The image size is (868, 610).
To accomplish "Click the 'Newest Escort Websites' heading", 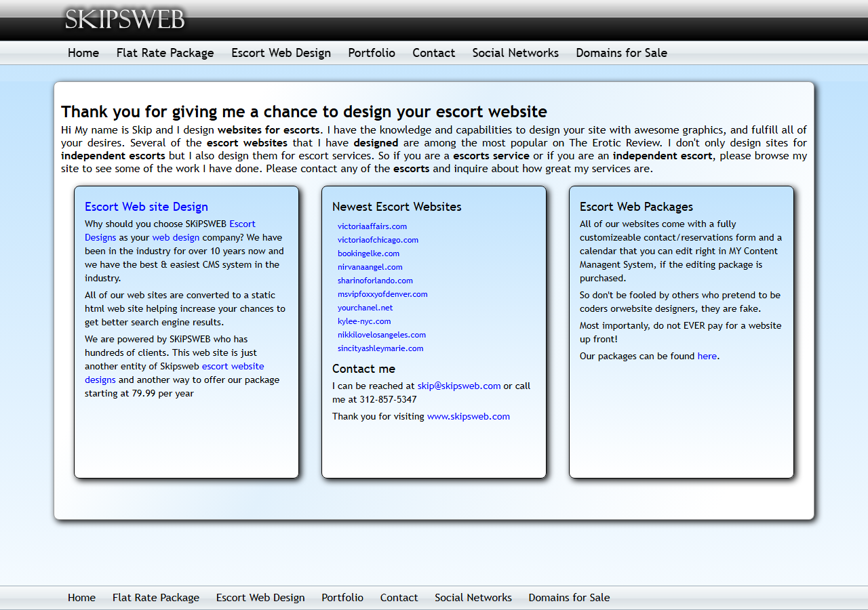I will pos(397,207).
